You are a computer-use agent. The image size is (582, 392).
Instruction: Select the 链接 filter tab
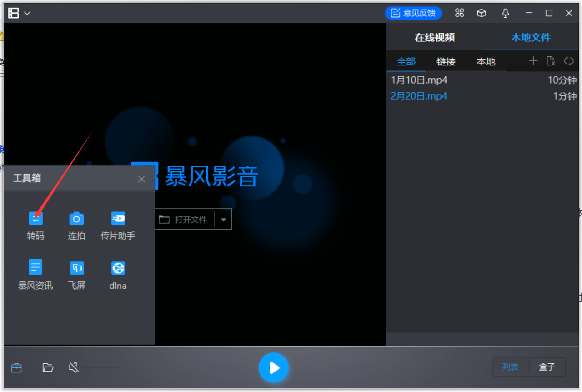pyautogui.click(x=446, y=61)
